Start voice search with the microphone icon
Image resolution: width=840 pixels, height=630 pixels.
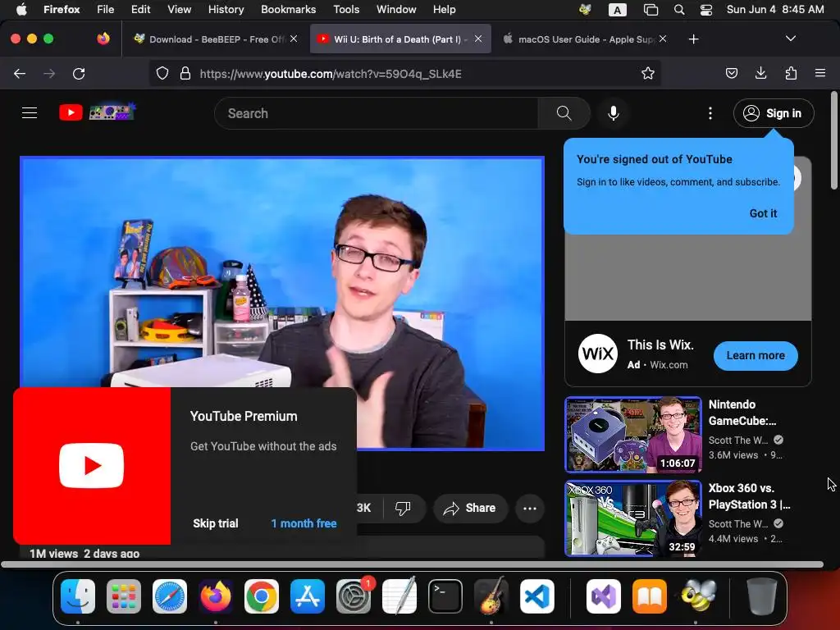(614, 113)
